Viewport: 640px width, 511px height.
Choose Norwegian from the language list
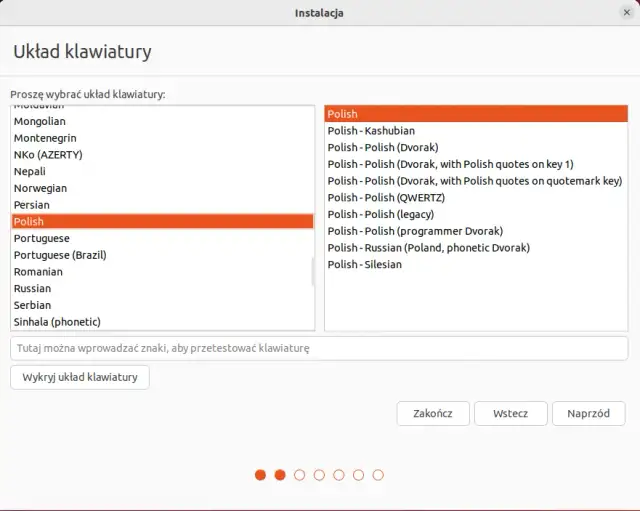click(40, 188)
